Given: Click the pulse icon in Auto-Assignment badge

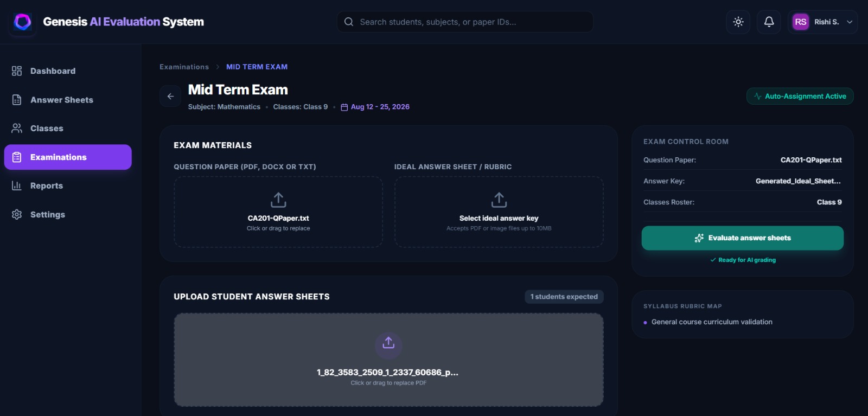Looking at the screenshot, I should click(x=757, y=96).
